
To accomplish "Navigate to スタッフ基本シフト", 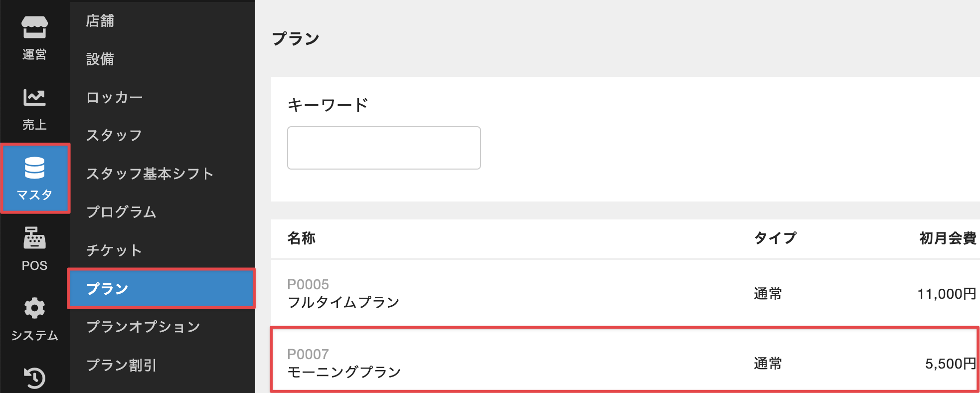I will click(150, 174).
